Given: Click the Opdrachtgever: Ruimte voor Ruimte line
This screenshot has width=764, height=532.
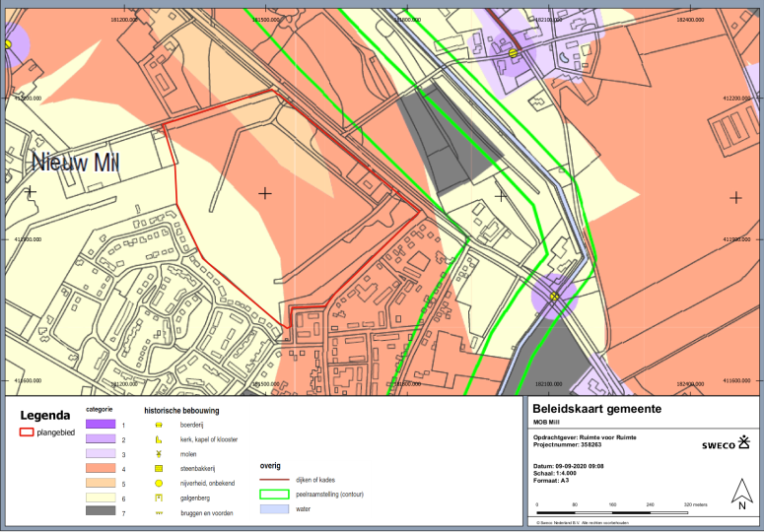Looking at the screenshot, I should click(x=585, y=437).
